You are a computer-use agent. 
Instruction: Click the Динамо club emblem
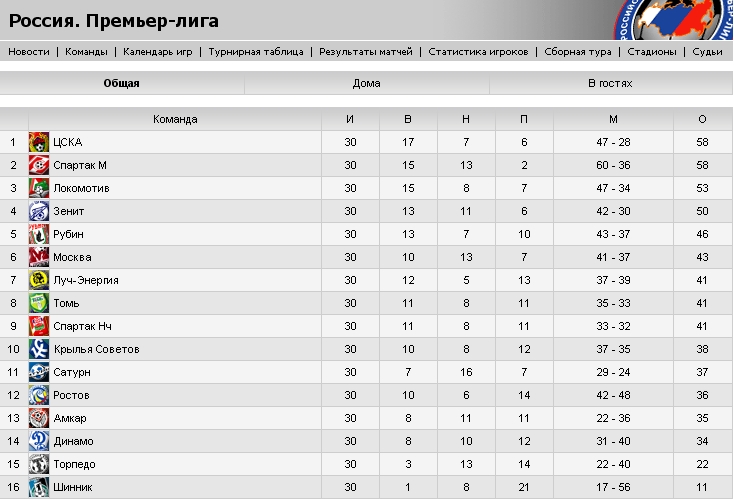(x=39, y=441)
